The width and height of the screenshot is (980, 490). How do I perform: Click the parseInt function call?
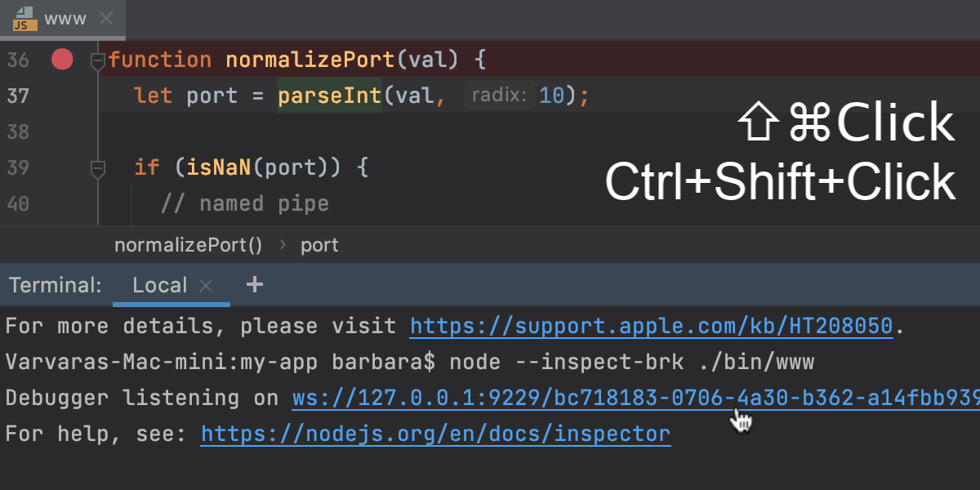click(329, 96)
